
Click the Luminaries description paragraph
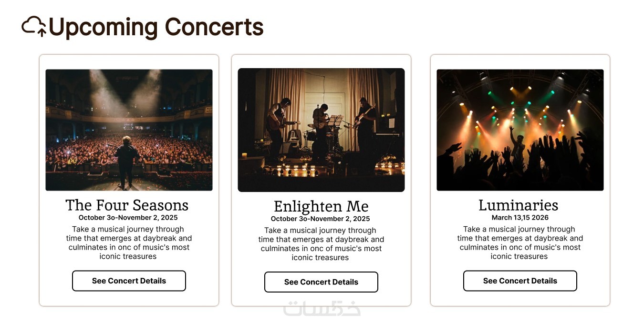click(x=519, y=242)
